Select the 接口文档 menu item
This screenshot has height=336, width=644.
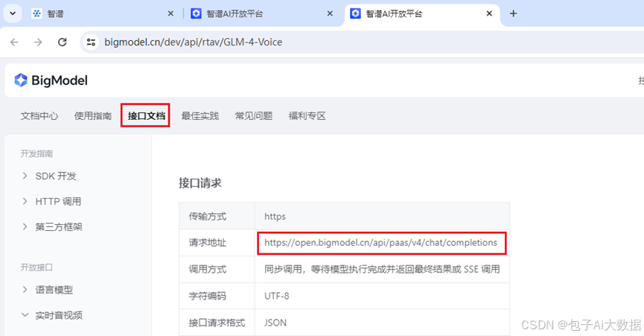point(146,115)
